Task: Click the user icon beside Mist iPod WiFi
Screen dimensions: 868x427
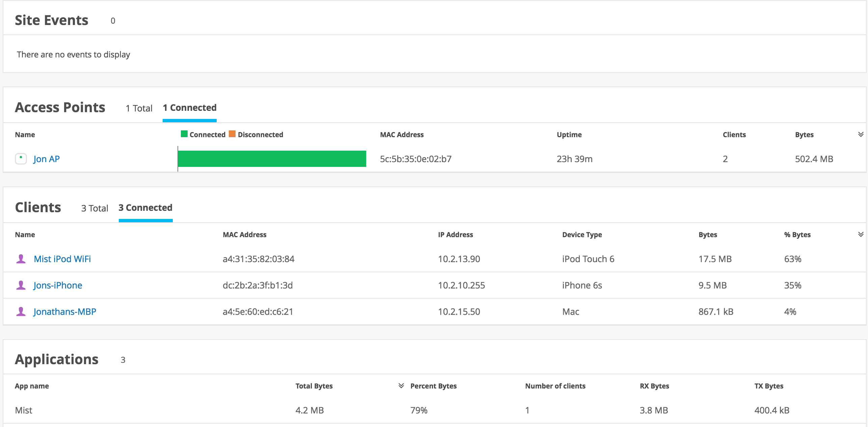Action: tap(21, 259)
